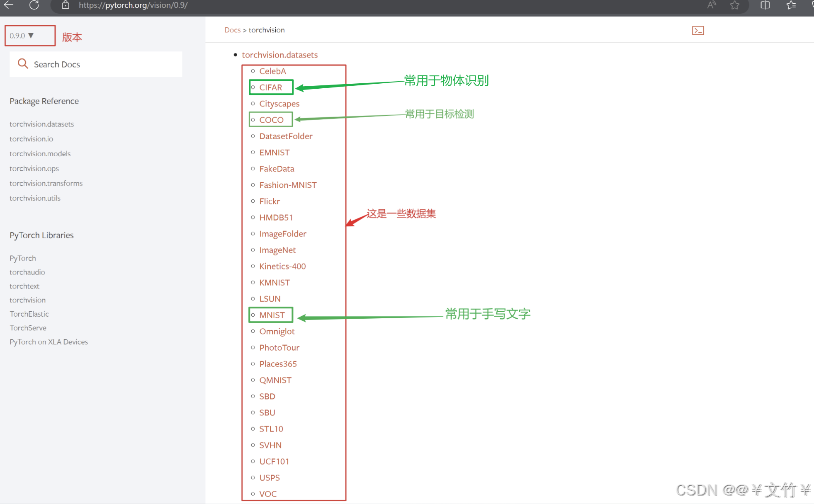Click the Package Reference heading

coord(44,101)
